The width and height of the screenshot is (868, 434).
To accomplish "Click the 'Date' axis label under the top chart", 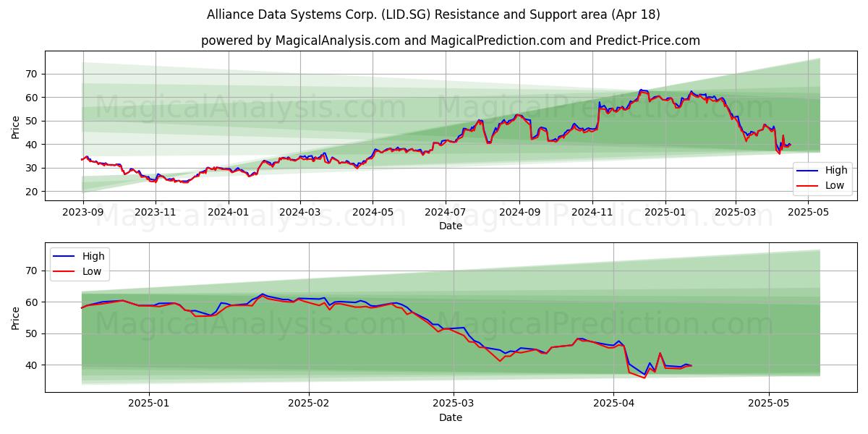I will (x=451, y=226).
